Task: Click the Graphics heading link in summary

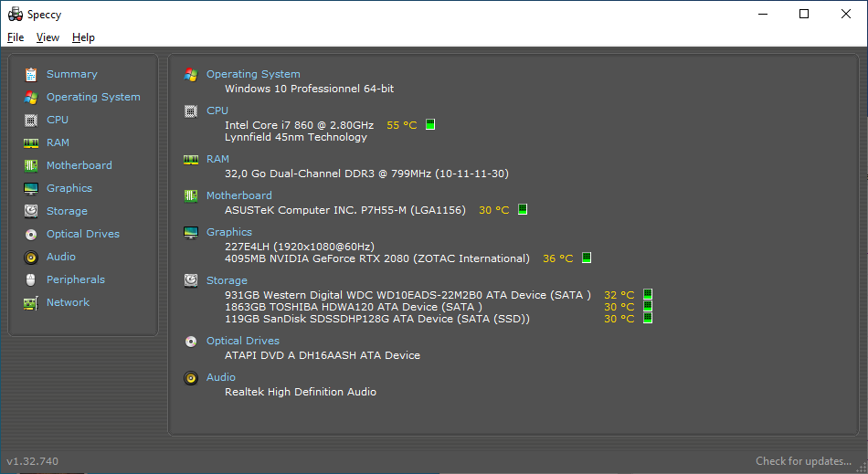Action: [x=229, y=232]
